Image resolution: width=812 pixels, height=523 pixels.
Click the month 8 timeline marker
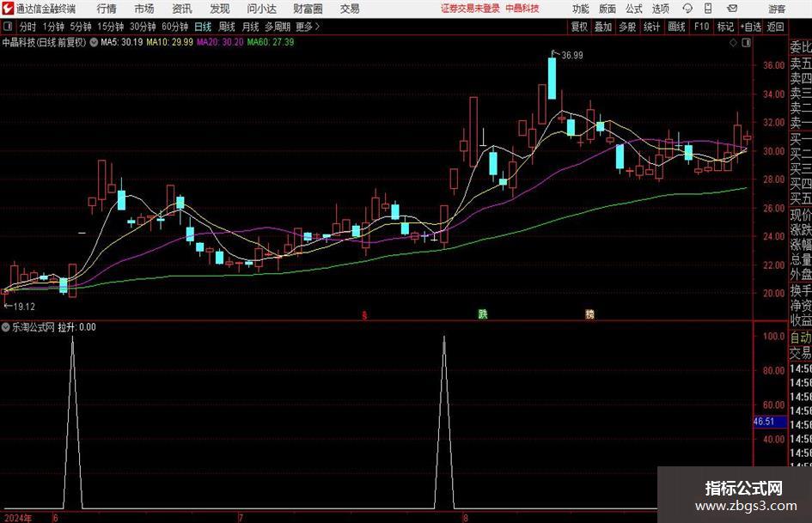[x=466, y=518]
